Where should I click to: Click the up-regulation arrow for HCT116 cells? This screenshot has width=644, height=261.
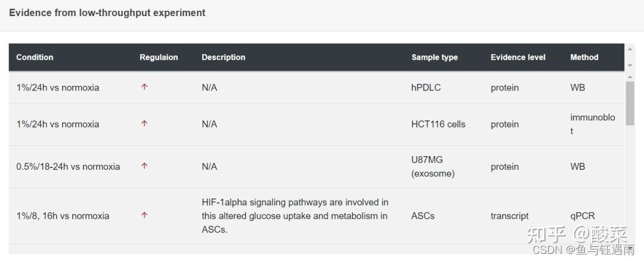144,123
